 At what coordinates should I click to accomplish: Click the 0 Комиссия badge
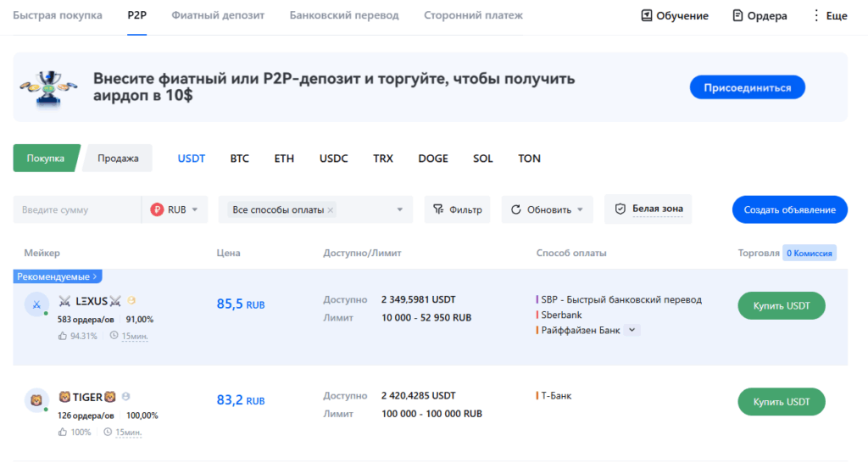(x=810, y=253)
